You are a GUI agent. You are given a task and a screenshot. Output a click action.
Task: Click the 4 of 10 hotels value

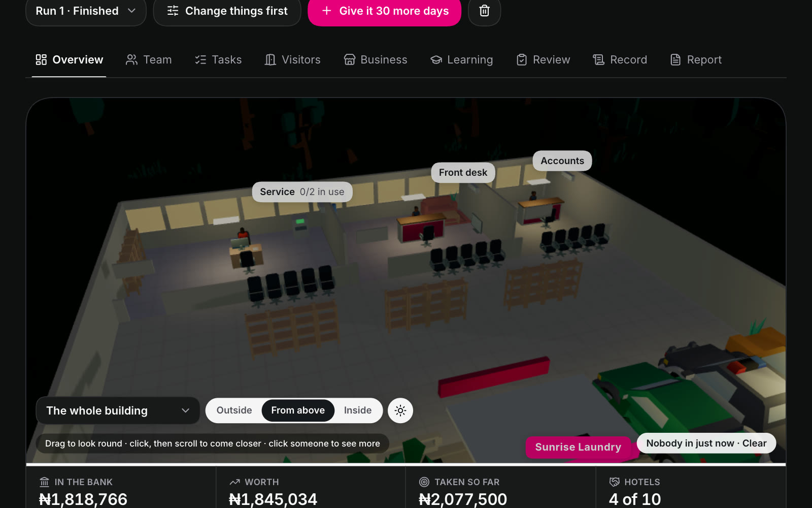(635, 499)
